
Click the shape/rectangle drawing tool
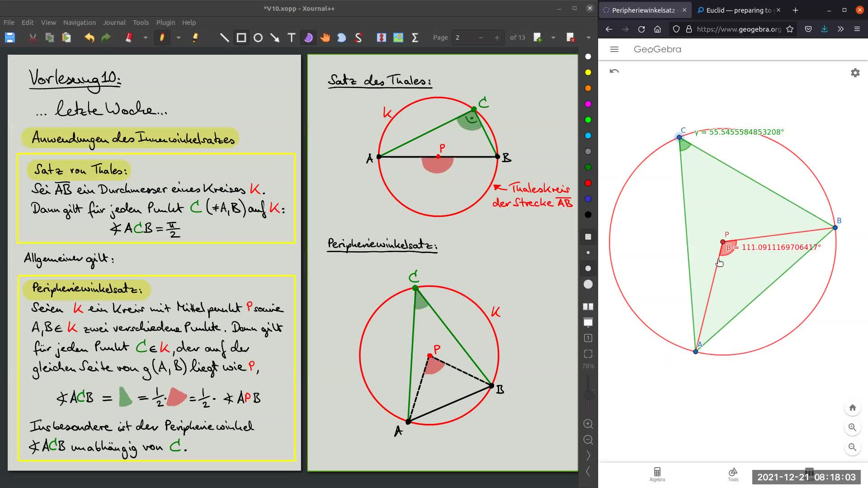tap(241, 38)
